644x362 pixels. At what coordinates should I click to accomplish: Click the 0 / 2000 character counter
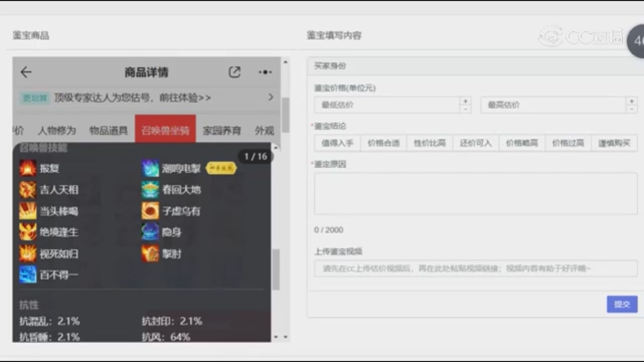329,230
